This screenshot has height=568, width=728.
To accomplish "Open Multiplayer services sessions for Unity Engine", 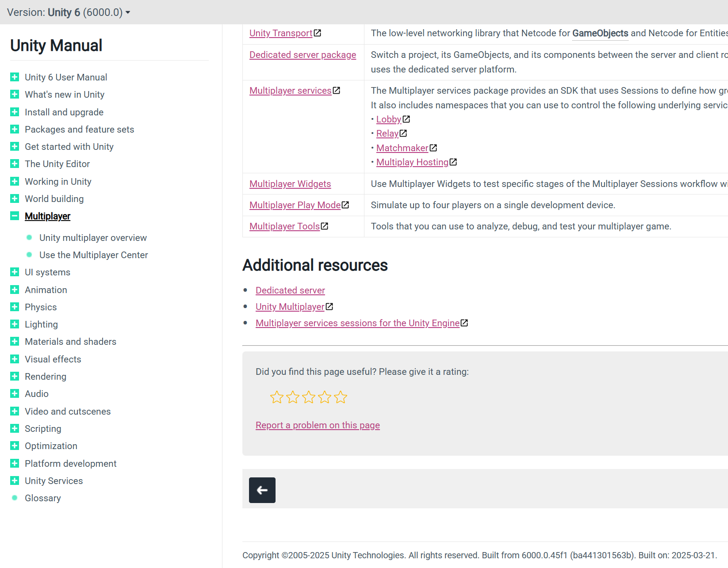I will [x=357, y=323].
